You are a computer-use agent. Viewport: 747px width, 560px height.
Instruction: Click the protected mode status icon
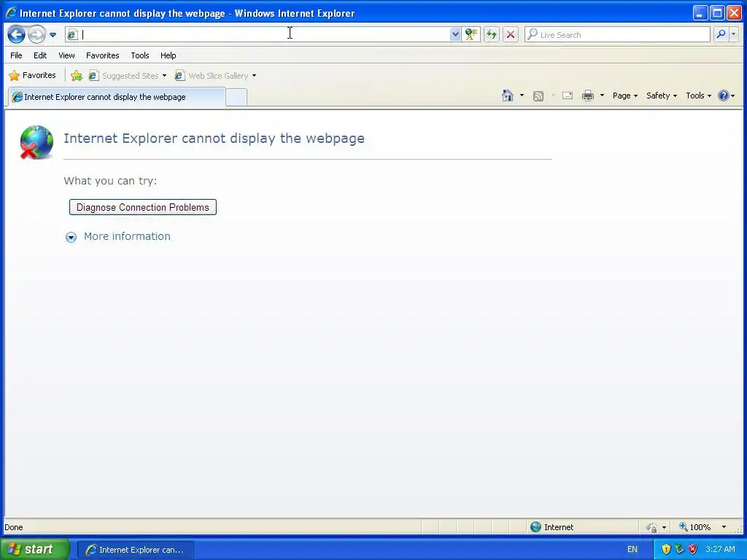(651, 527)
